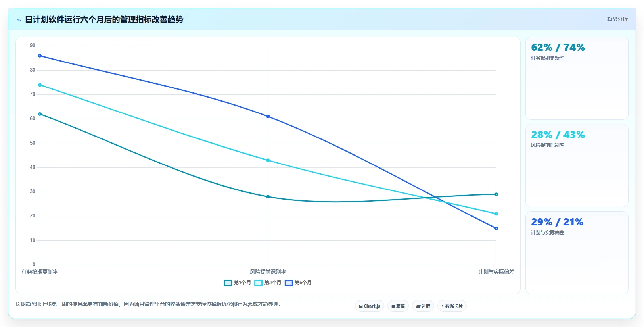
Task: Click the 第3个月 point at 风险提前识别率 (43)
Action: 268,160
